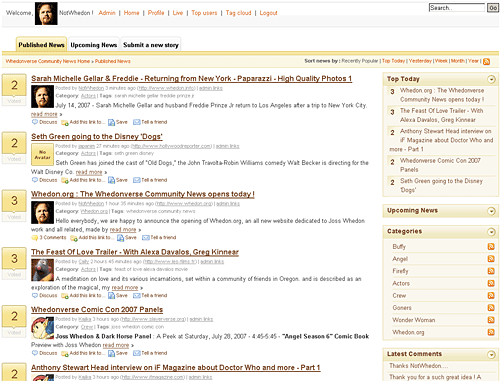Click read more on Feast Of Love story
500x381 pixels.
pyautogui.click(x=125, y=287)
